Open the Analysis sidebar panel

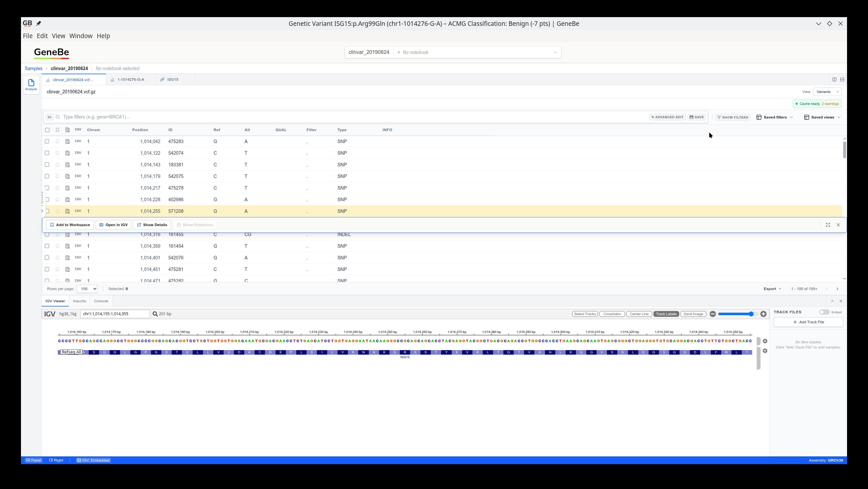click(x=31, y=85)
